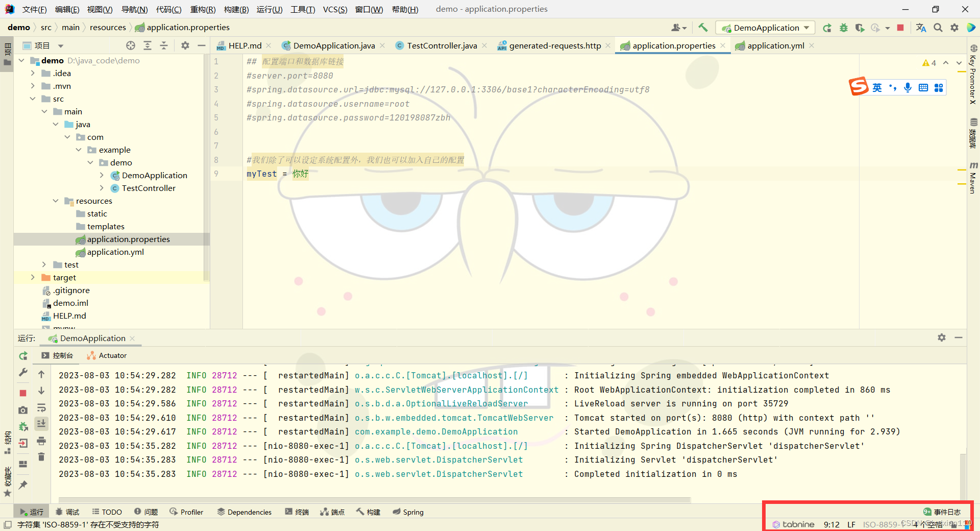
Task: Expand all items in project tree
Action: pyautogui.click(x=148, y=45)
